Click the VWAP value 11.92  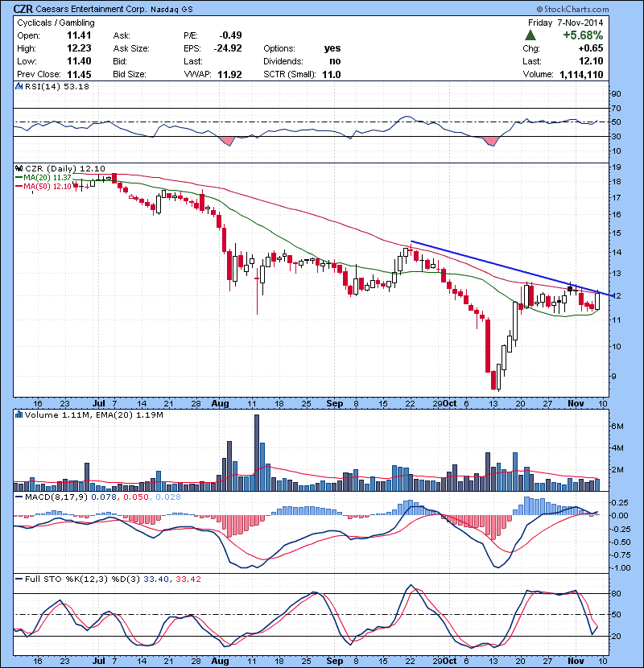pos(229,75)
